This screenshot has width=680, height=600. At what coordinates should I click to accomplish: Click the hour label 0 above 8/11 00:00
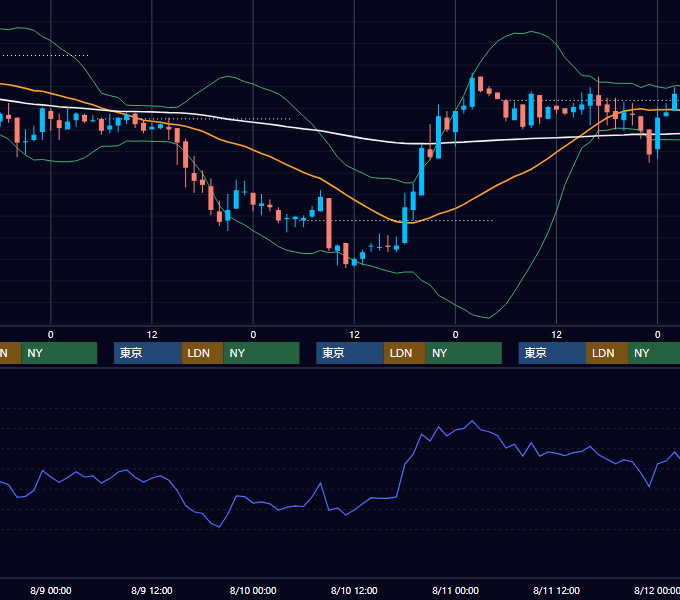coord(455,335)
